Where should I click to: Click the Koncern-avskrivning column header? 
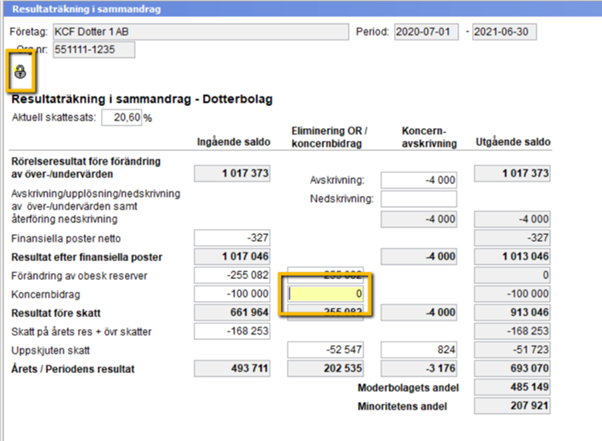pos(429,137)
